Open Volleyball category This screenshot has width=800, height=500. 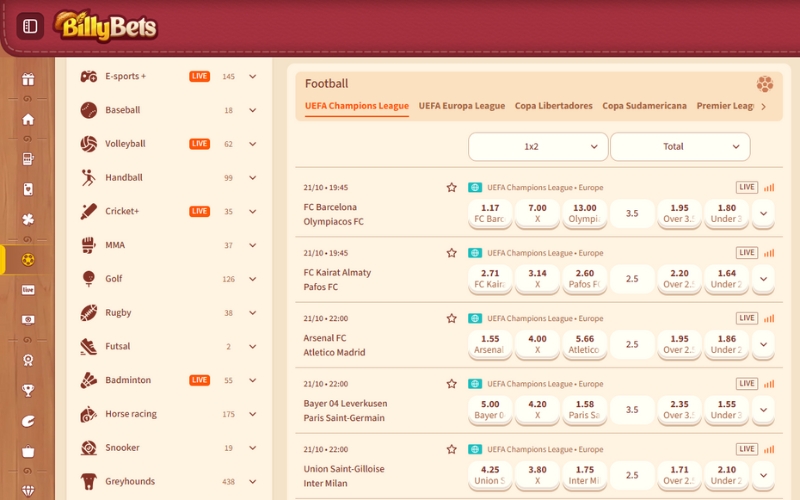169,144
